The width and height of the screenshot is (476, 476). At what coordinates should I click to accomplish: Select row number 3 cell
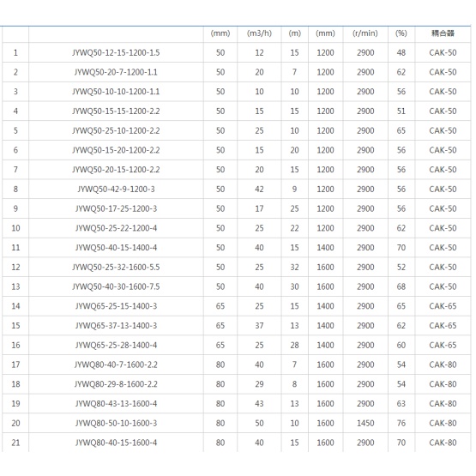click(x=15, y=92)
